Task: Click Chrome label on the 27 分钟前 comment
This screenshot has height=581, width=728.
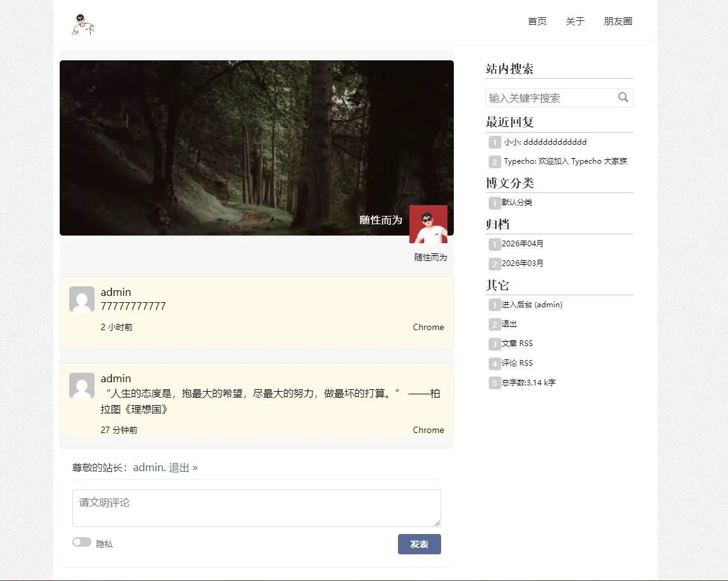Action: (428, 430)
